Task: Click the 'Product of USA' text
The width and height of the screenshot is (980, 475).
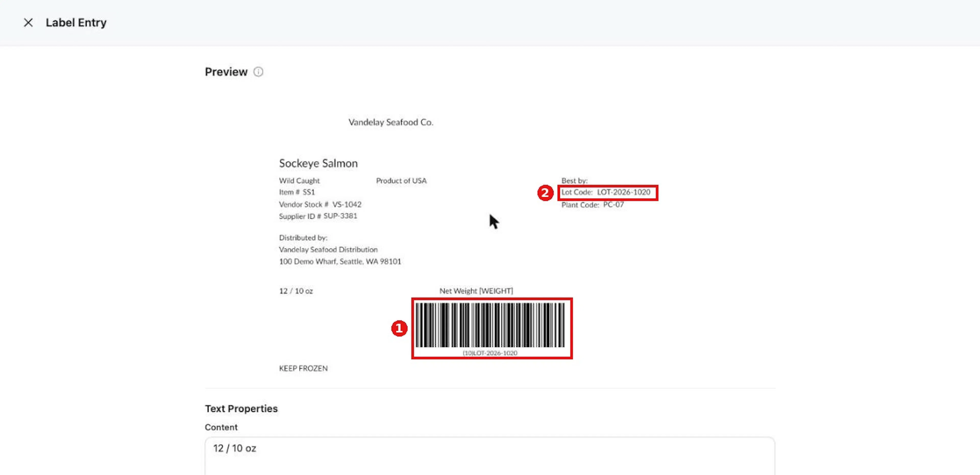Action: point(401,181)
